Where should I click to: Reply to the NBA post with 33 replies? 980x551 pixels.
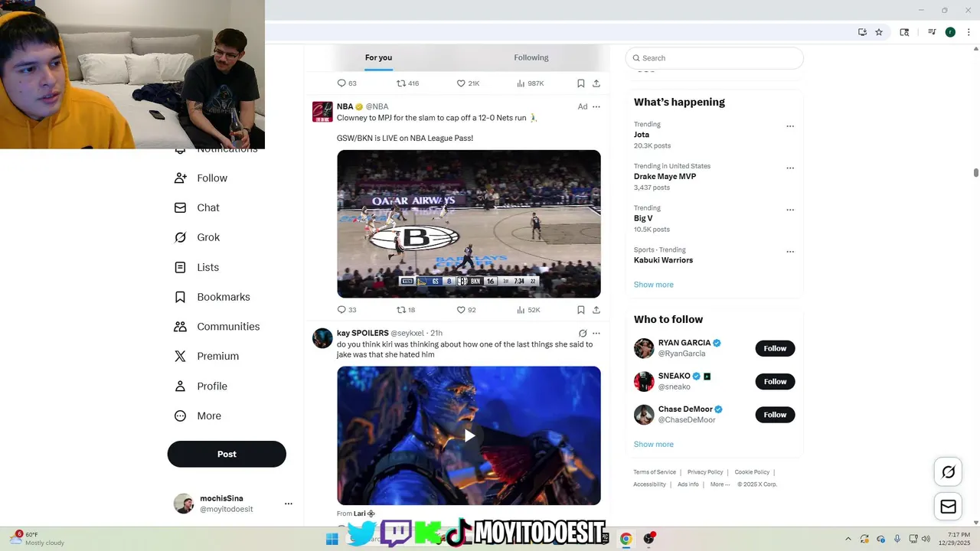pyautogui.click(x=347, y=310)
